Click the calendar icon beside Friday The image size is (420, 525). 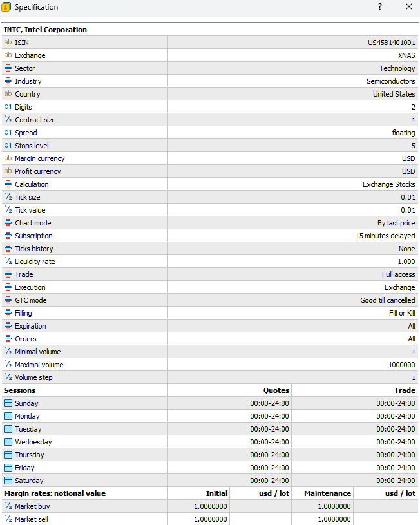8,468
